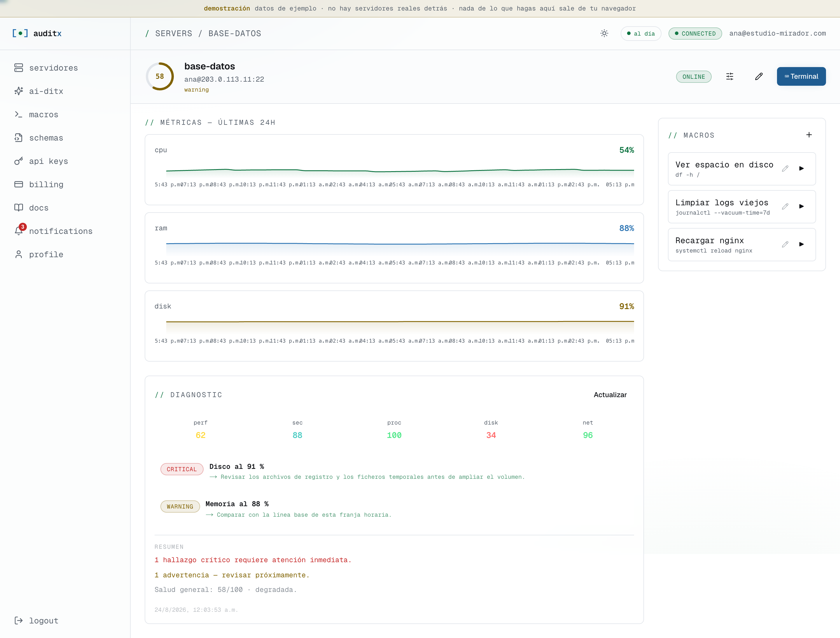The width and height of the screenshot is (840, 638).
Task: Click the 'al día' status pill
Action: 640,34
